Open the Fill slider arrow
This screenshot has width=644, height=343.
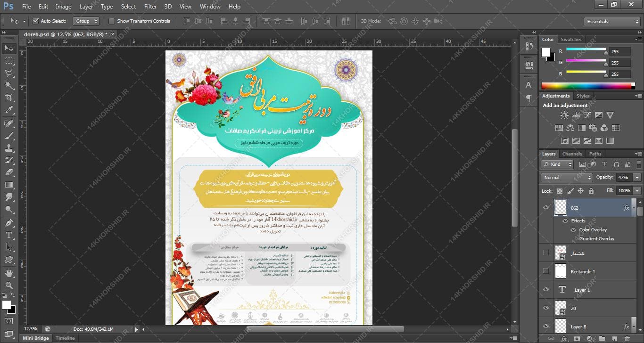[637, 191]
